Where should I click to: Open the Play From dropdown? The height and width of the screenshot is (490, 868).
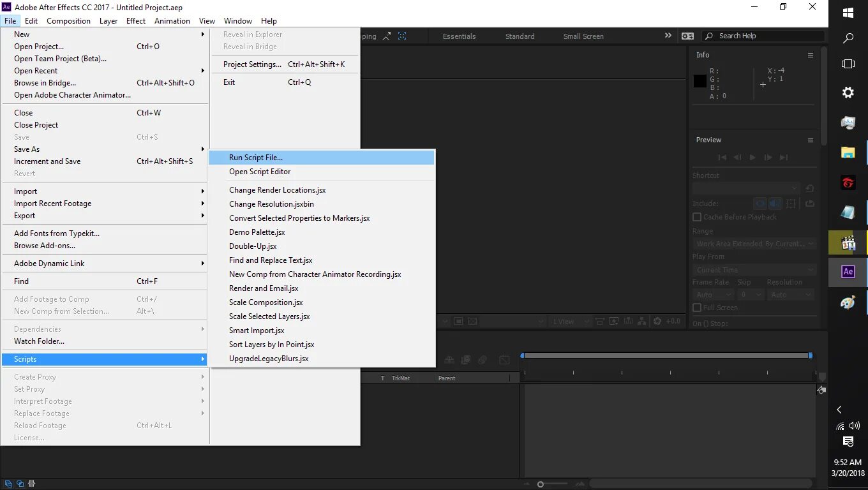click(755, 270)
